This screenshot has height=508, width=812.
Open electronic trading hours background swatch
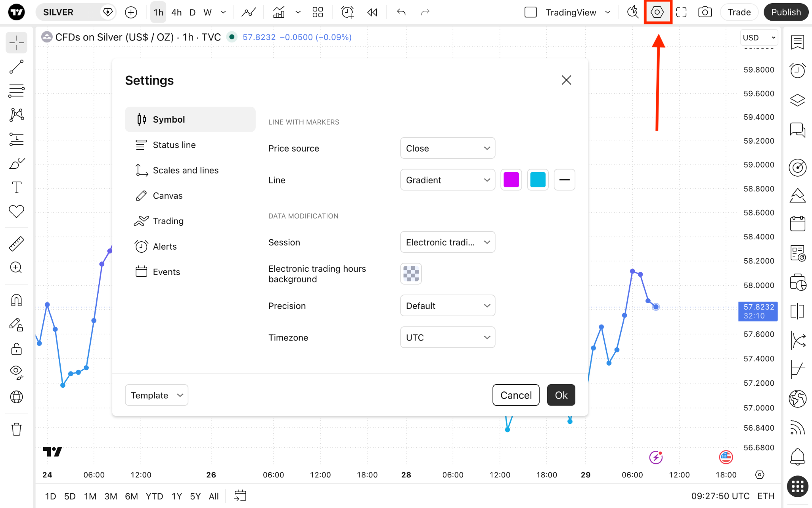[x=411, y=273]
